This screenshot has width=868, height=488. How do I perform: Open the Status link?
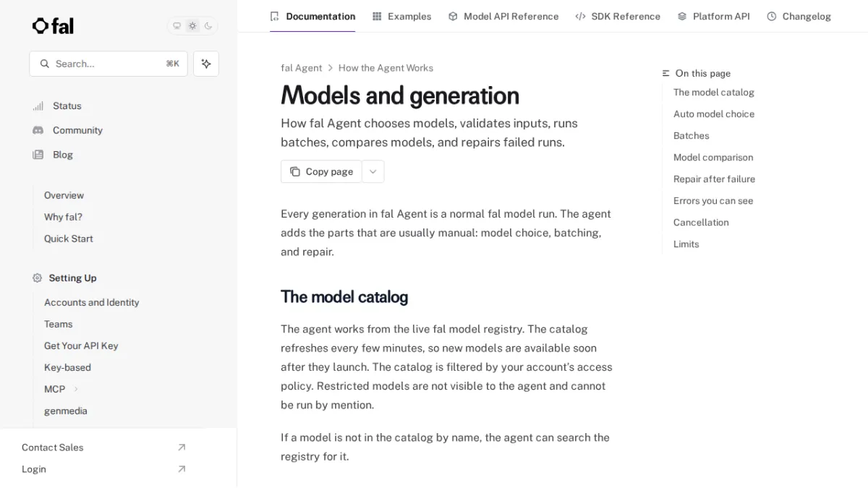click(x=67, y=106)
